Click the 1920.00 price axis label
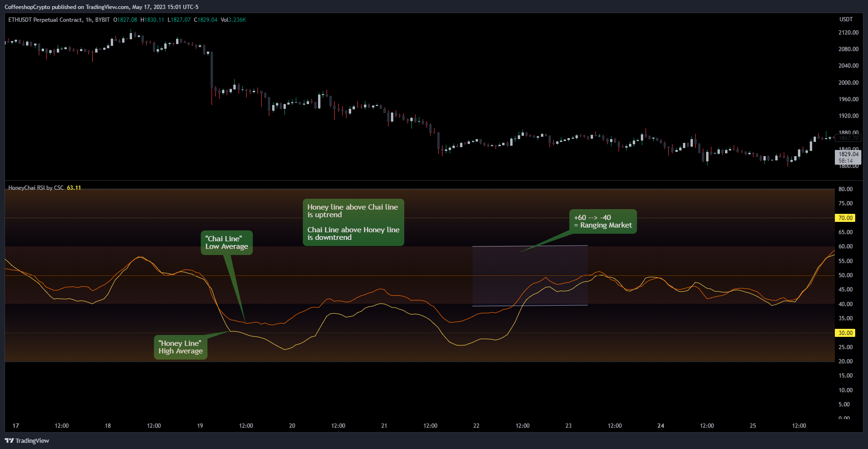 coord(848,116)
